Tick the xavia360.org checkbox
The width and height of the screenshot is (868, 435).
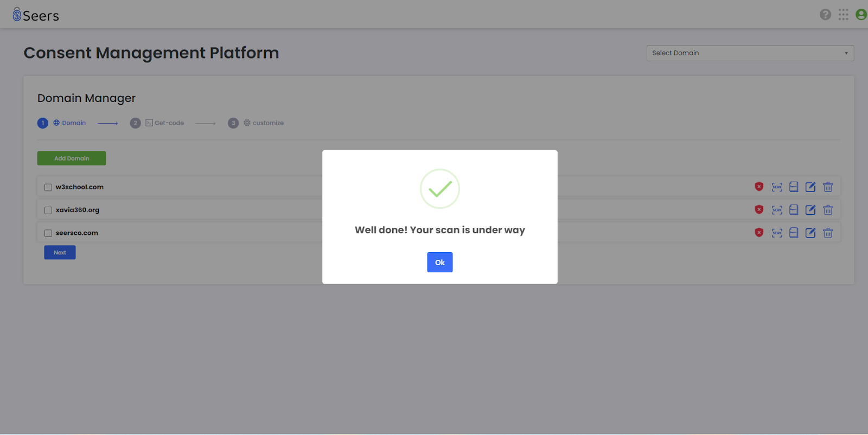point(48,210)
